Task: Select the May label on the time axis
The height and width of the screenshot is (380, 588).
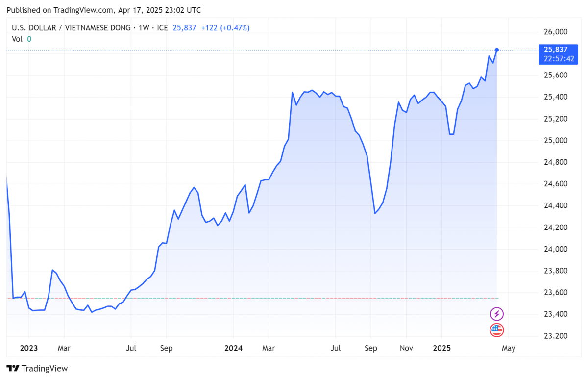Action: click(509, 348)
